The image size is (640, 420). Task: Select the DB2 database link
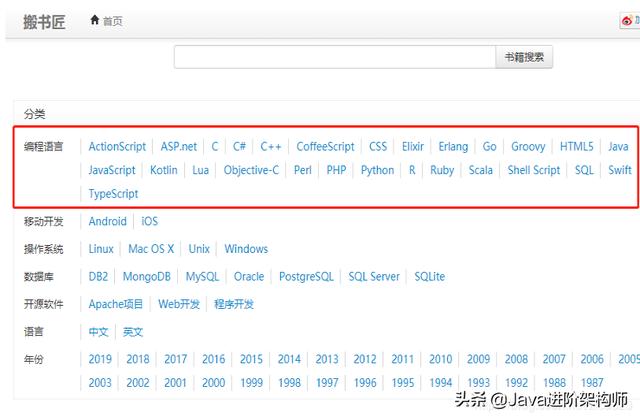tap(98, 277)
